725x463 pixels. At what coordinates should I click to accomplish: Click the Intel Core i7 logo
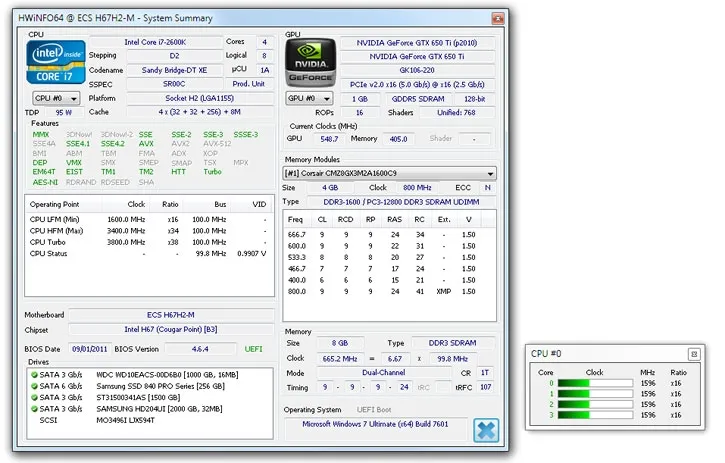tap(55, 62)
